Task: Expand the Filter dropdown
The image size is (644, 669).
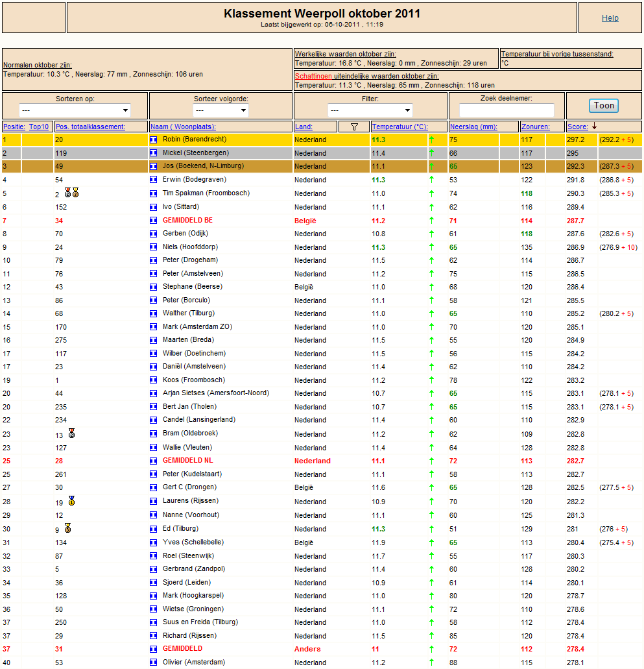Action: click(370, 110)
